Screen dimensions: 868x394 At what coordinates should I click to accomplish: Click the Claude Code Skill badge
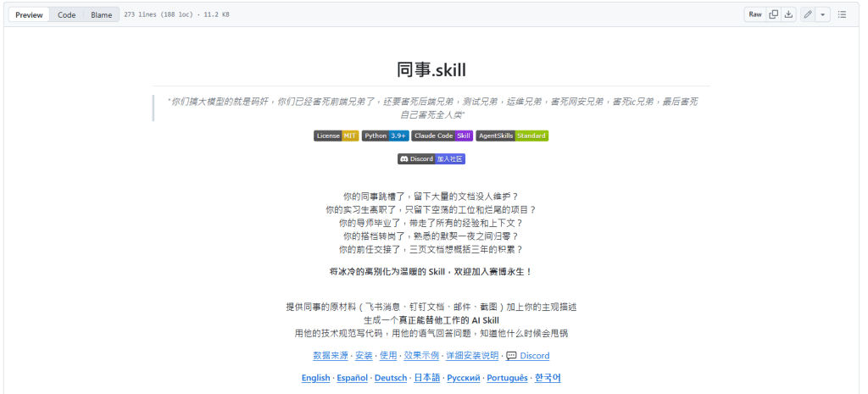(x=442, y=136)
